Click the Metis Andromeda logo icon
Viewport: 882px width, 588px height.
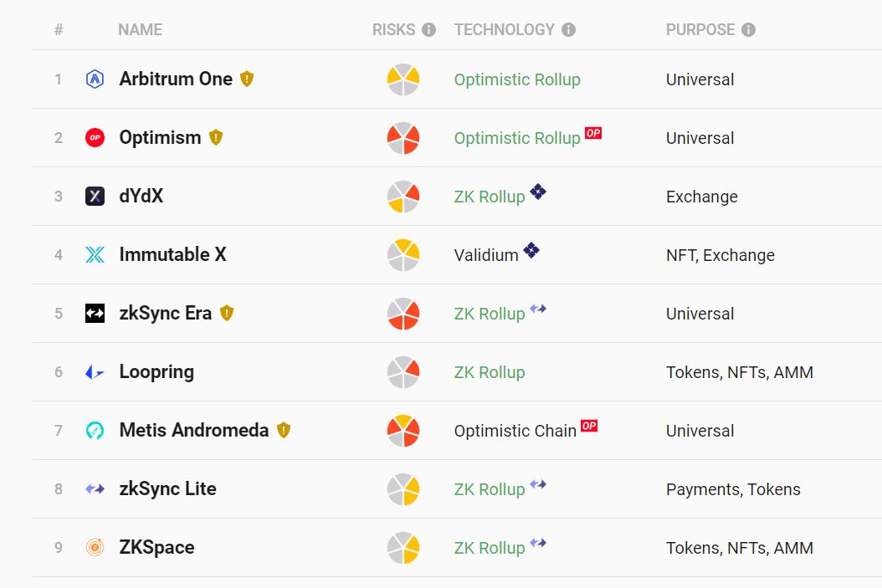(x=95, y=431)
